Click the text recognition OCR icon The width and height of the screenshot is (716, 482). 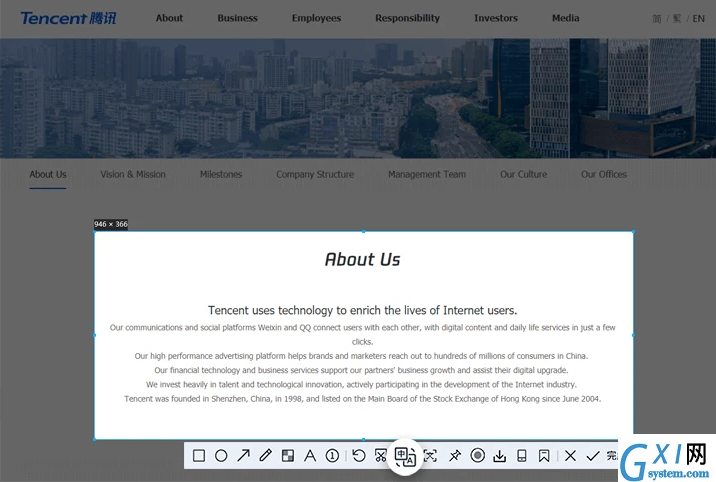[430, 456]
